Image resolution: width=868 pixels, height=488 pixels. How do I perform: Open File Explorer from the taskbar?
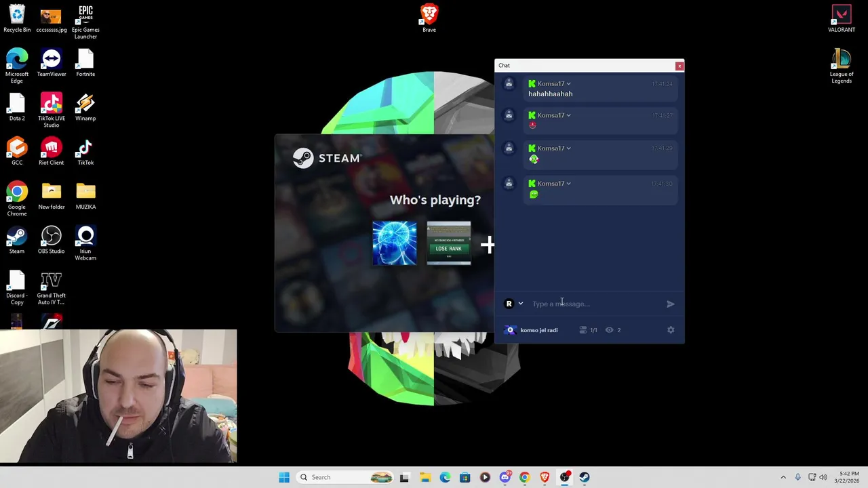click(425, 477)
